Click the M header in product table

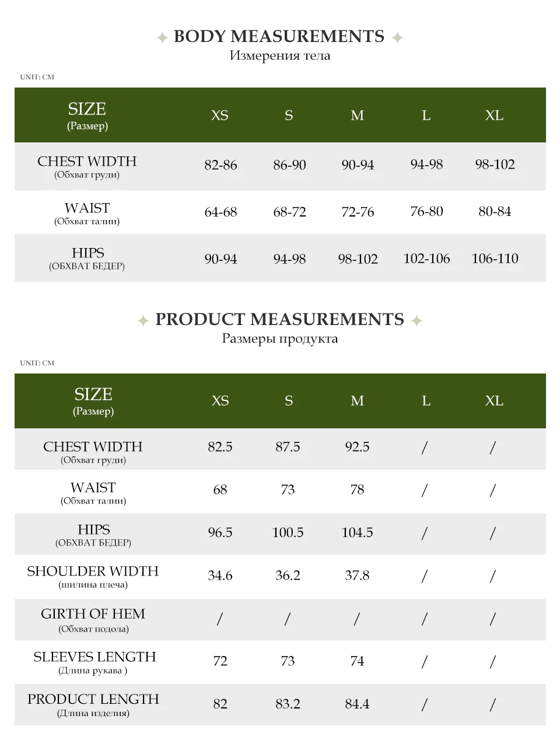358,401
